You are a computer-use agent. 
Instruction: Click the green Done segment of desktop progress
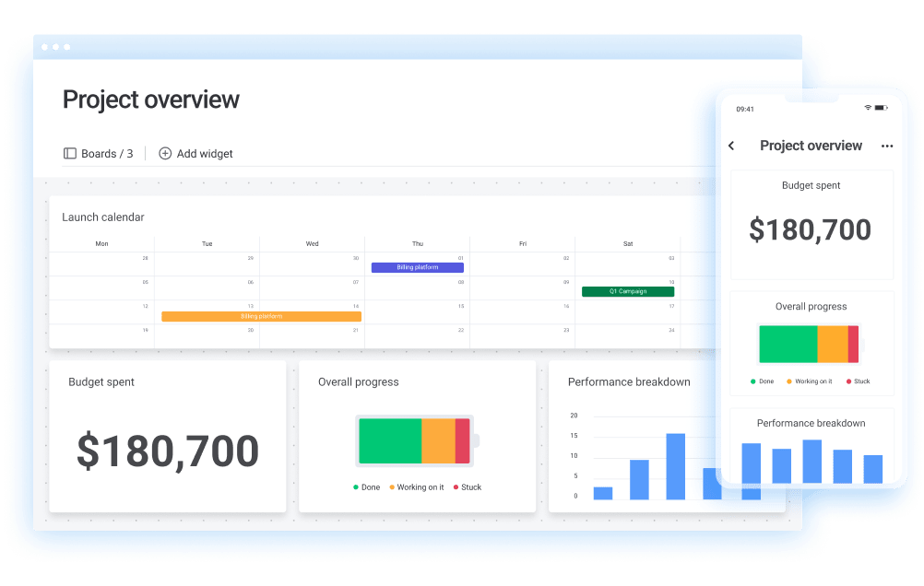point(389,440)
